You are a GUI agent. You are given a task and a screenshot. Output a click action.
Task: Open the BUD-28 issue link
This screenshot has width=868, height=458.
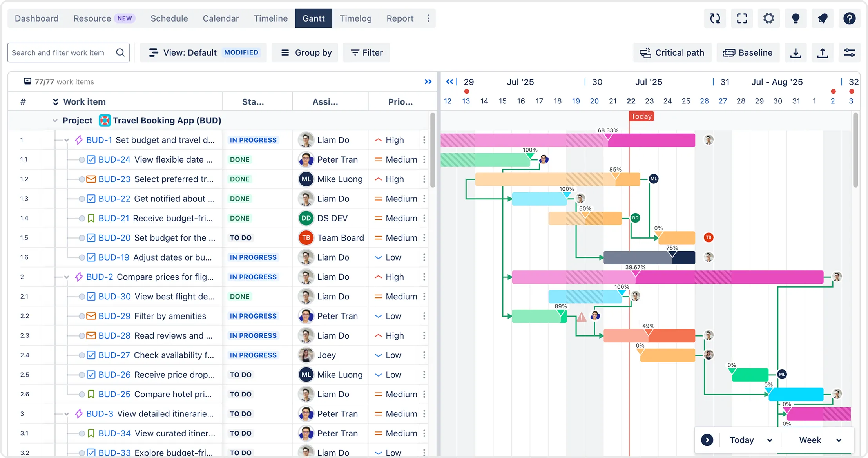click(114, 335)
